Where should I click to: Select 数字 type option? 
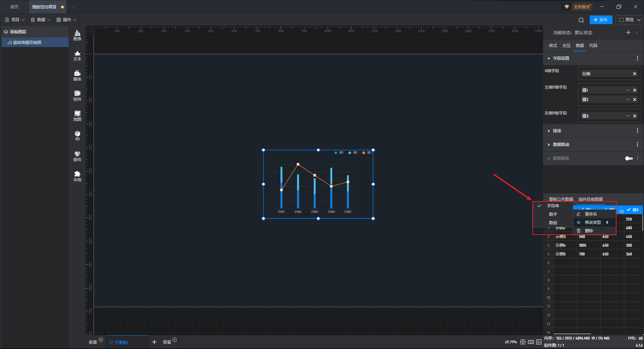(553, 214)
